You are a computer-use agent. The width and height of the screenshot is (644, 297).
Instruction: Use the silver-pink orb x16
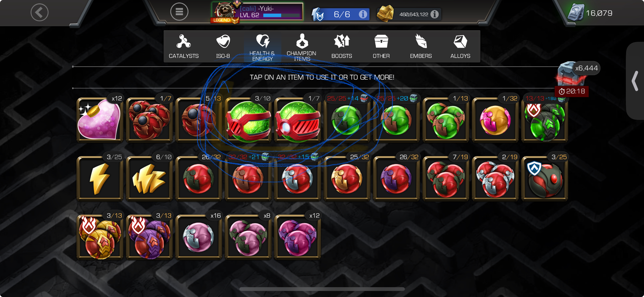[199, 237]
